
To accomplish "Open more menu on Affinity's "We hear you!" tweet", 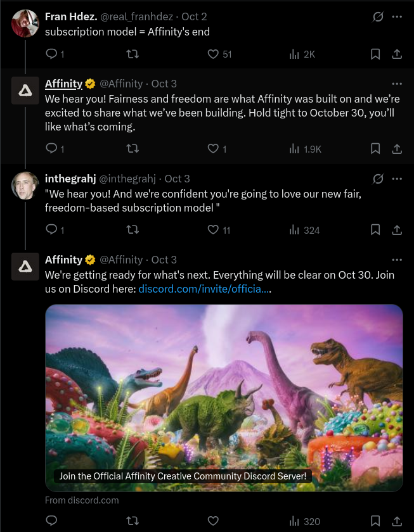I will click(x=397, y=84).
